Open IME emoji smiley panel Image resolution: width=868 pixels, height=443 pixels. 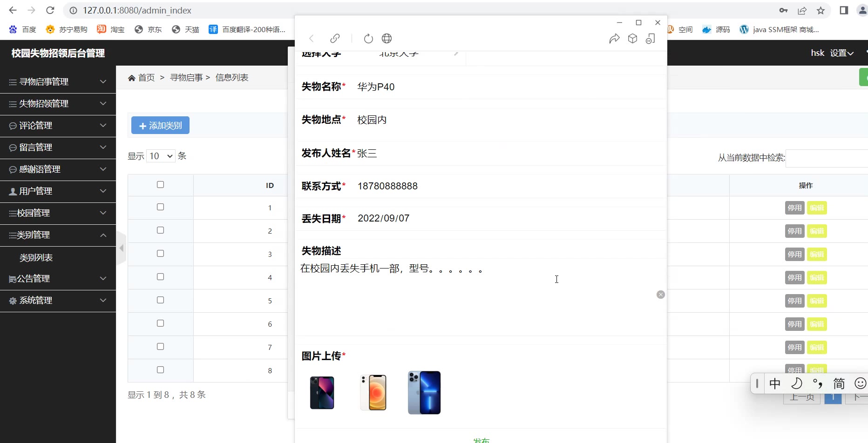(861, 383)
